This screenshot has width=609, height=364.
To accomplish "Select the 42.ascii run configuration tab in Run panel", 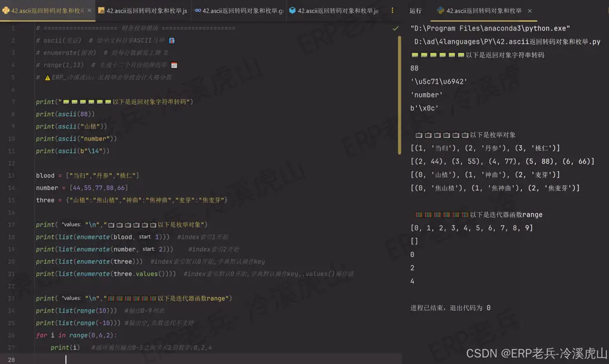I will [484, 11].
